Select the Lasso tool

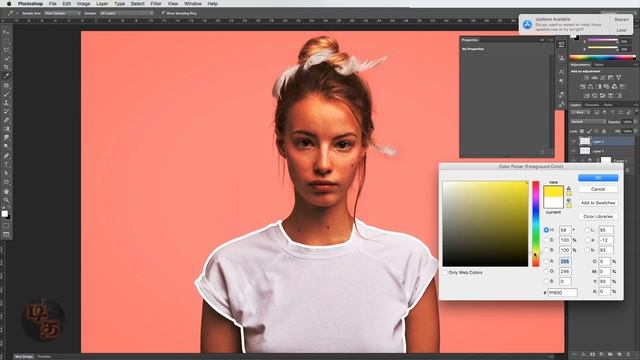(x=6, y=50)
